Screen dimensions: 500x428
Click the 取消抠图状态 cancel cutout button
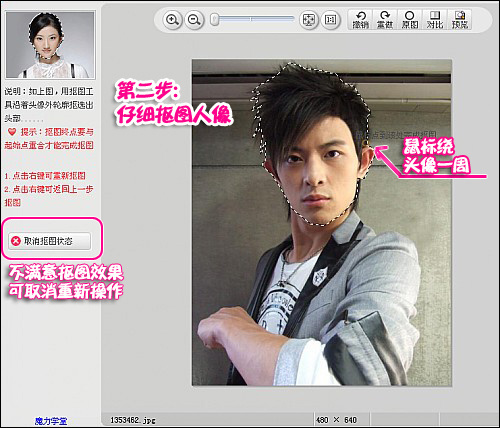click(49, 241)
